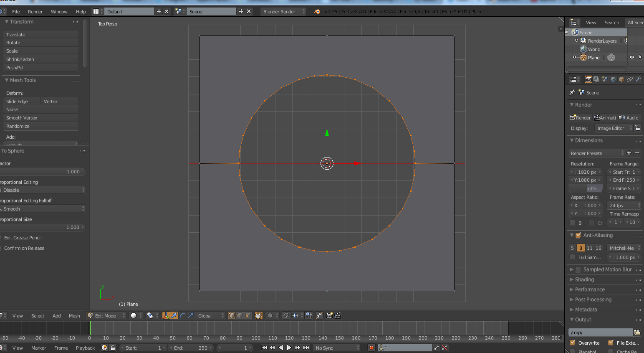Open the Render properties tab camera icon
644x353 pixels.
pyautogui.click(x=588, y=79)
